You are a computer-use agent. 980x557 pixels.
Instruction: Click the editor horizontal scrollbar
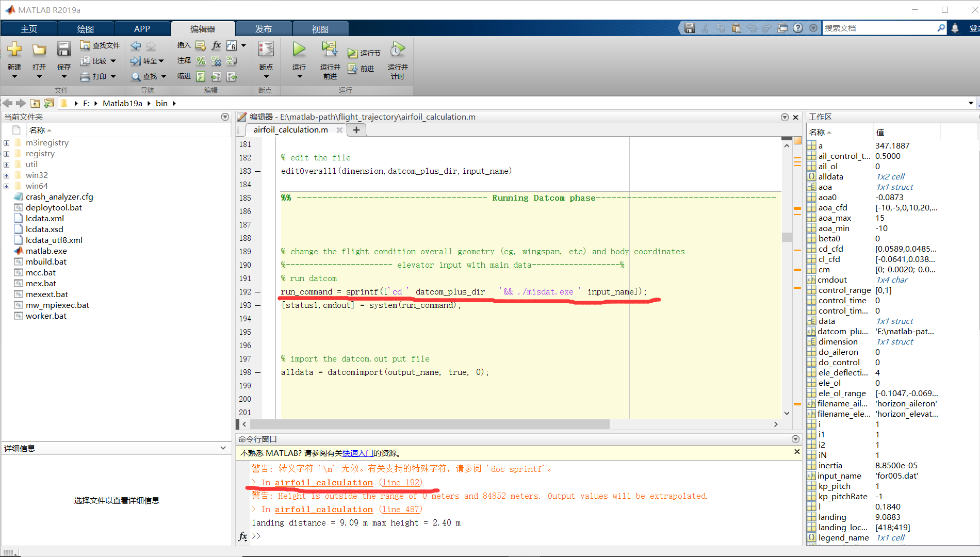click(429, 424)
